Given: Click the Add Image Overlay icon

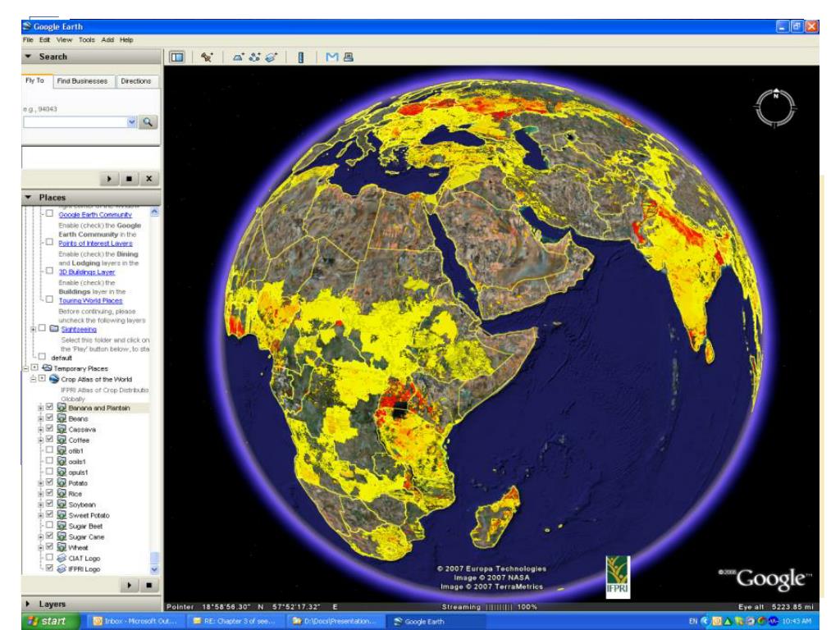Looking at the screenshot, I should (269, 57).
